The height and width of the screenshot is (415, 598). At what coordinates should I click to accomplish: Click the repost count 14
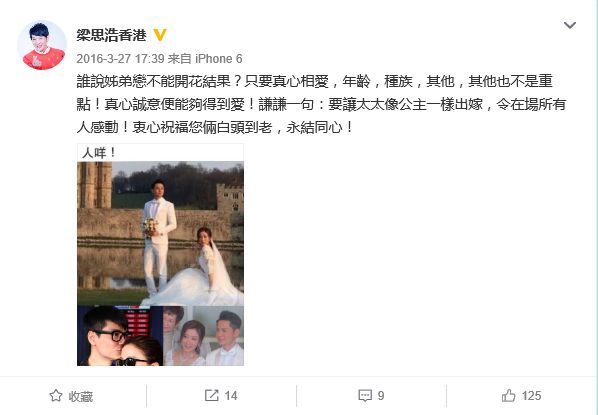[230, 396]
